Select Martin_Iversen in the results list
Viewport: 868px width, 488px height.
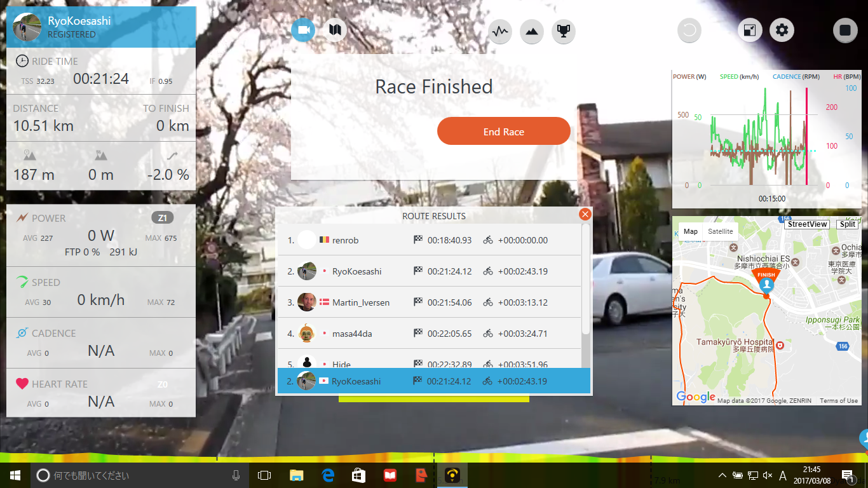430,302
